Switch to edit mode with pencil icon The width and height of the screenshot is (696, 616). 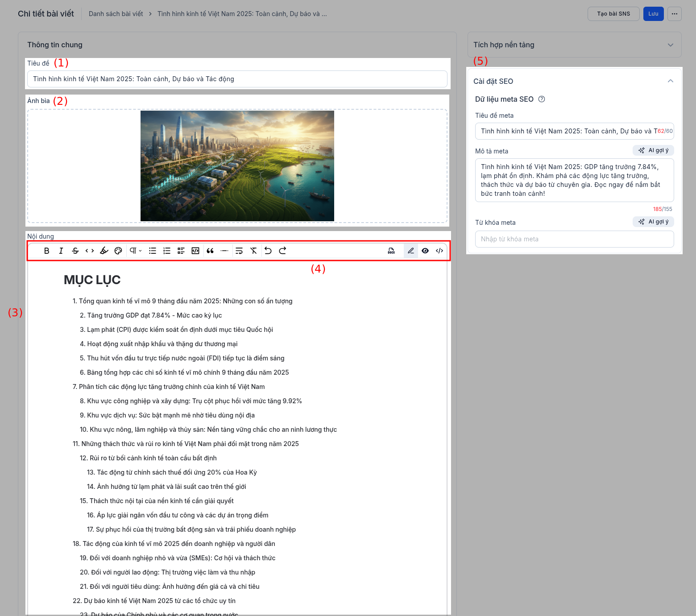pyautogui.click(x=411, y=251)
